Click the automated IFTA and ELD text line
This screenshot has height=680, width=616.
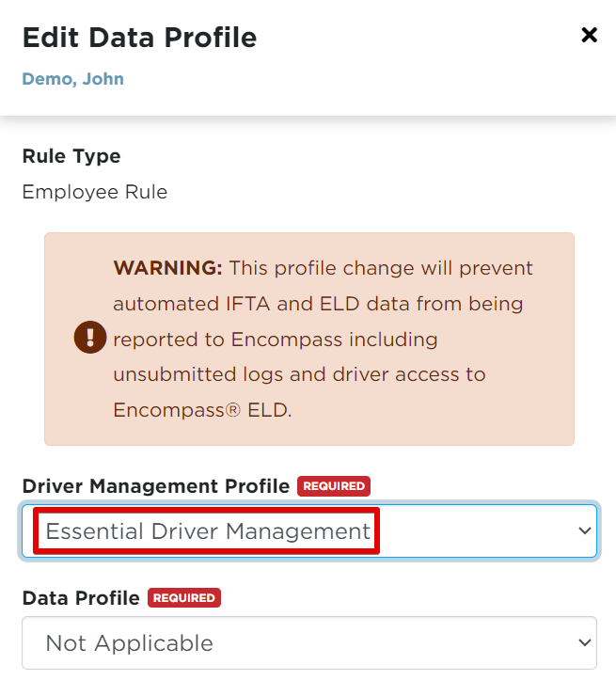318,304
